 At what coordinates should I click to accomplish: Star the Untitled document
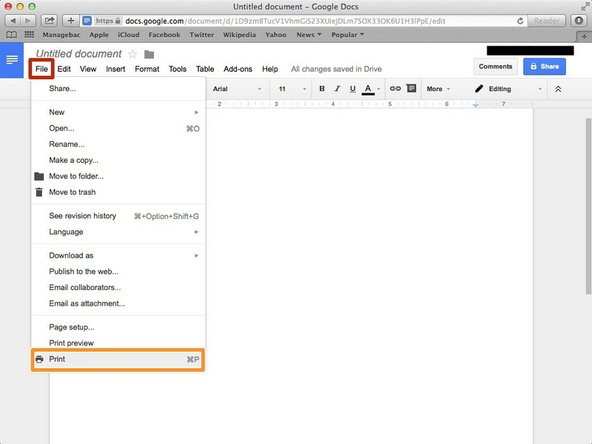point(133,54)
